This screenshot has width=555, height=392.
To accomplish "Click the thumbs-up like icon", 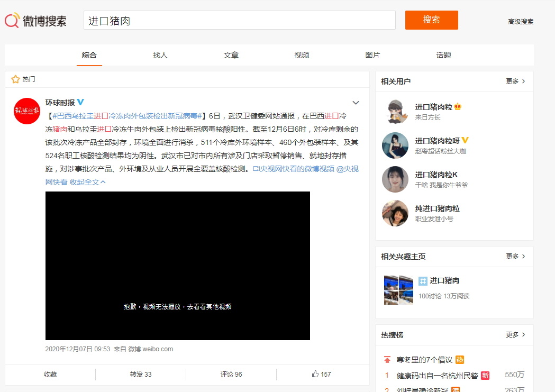I will point(315,374).
